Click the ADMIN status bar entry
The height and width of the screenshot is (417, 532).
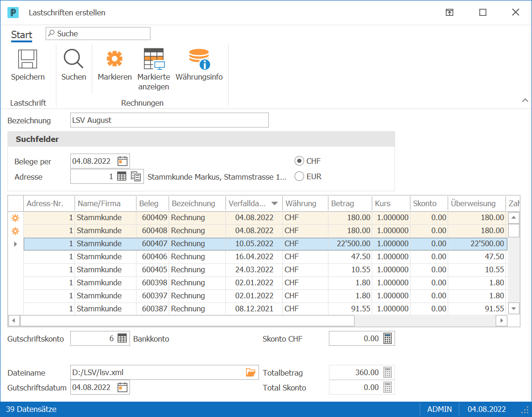pyautogui.click(x=439, y=409)
